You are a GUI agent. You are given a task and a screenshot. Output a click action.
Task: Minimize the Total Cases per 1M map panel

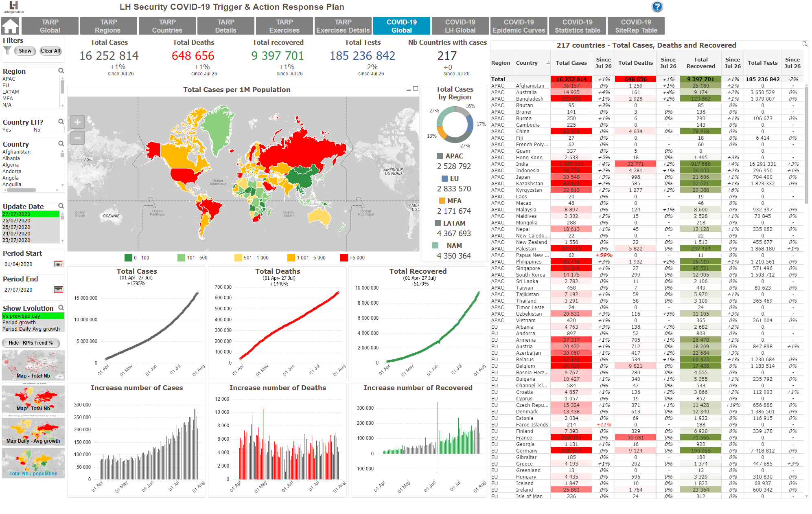[x=409, y=90]
